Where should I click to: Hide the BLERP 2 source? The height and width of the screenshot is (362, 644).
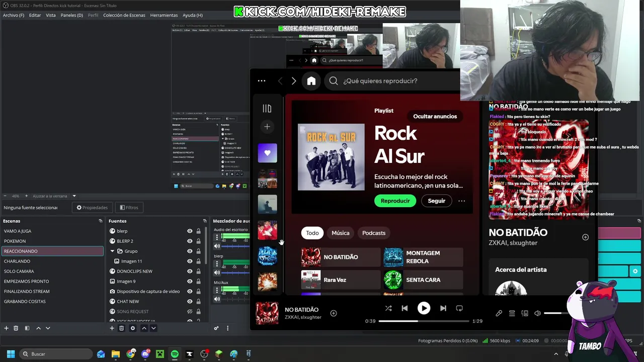pos(190,241)
